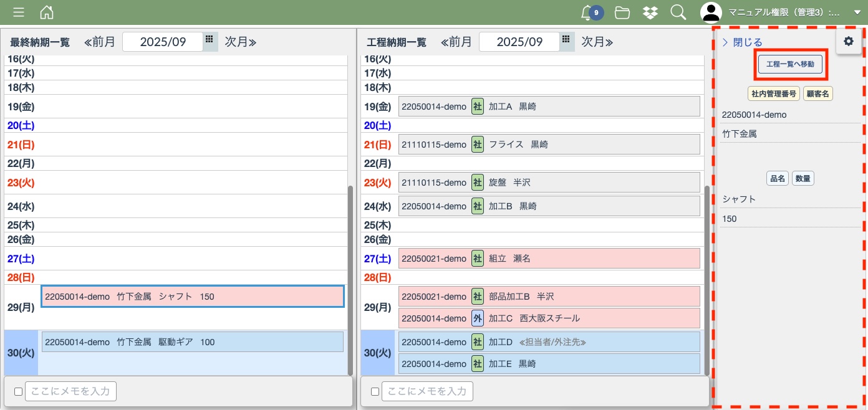Select the 駆動ギア 100 entry on 30(火)

pyautogui.click(x=192, y=342)
